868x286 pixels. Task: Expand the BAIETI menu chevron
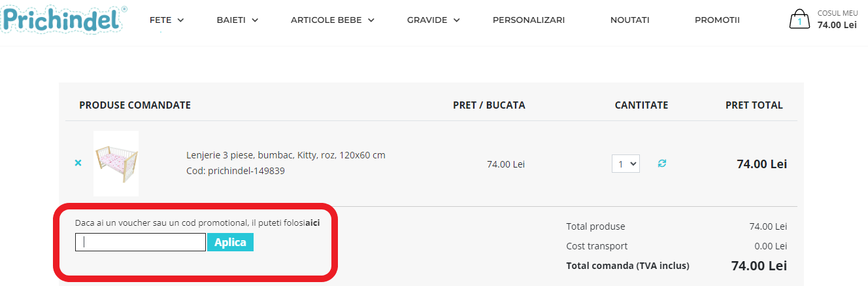point(255,20)
